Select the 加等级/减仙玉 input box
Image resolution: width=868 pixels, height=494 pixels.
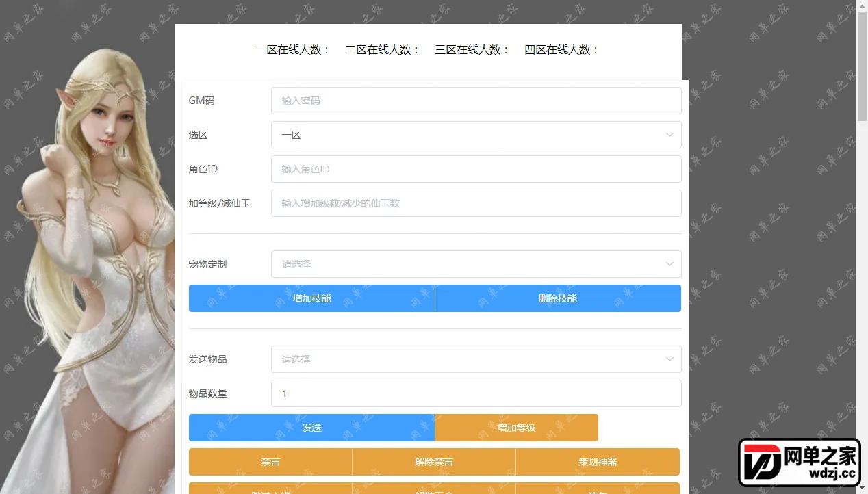(x=476, y=203)
